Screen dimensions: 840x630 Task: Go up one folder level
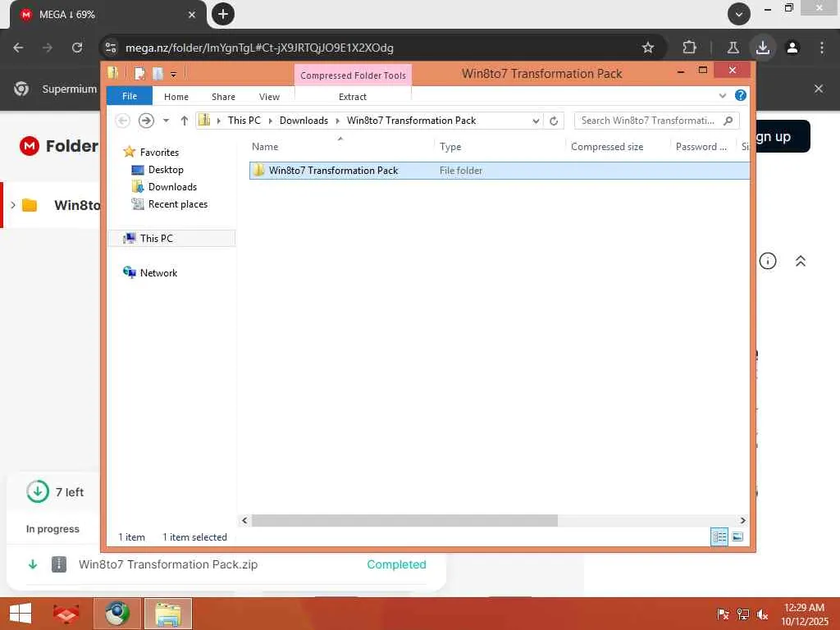pos(185,121)
